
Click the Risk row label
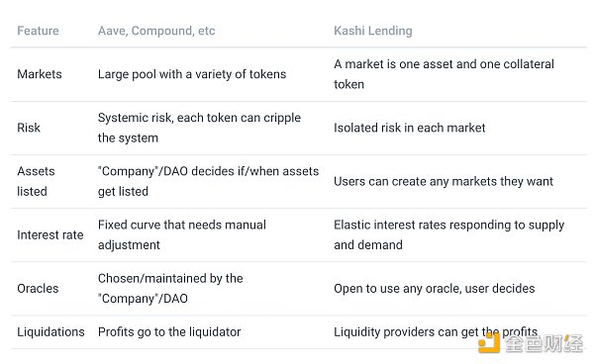29,128
